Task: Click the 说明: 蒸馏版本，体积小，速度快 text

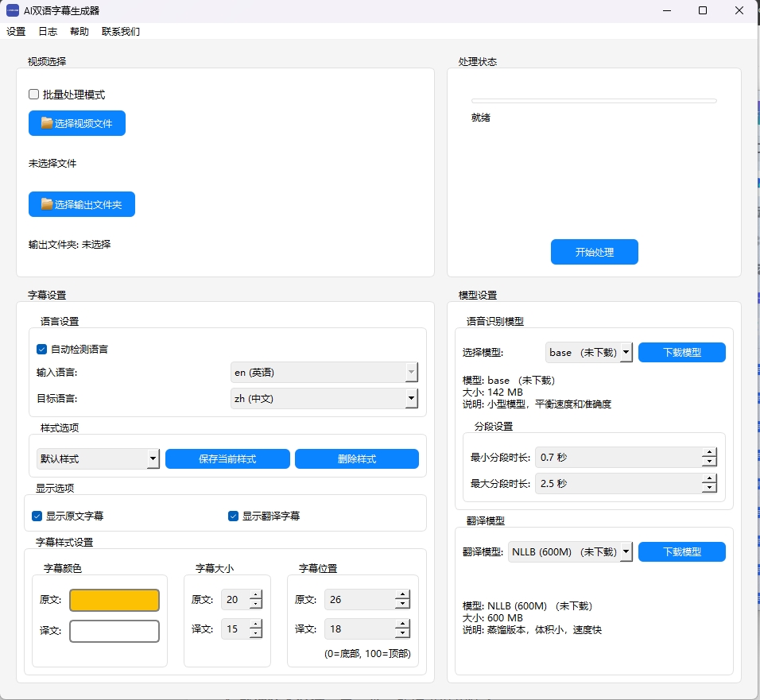Action: pos(532,629)
